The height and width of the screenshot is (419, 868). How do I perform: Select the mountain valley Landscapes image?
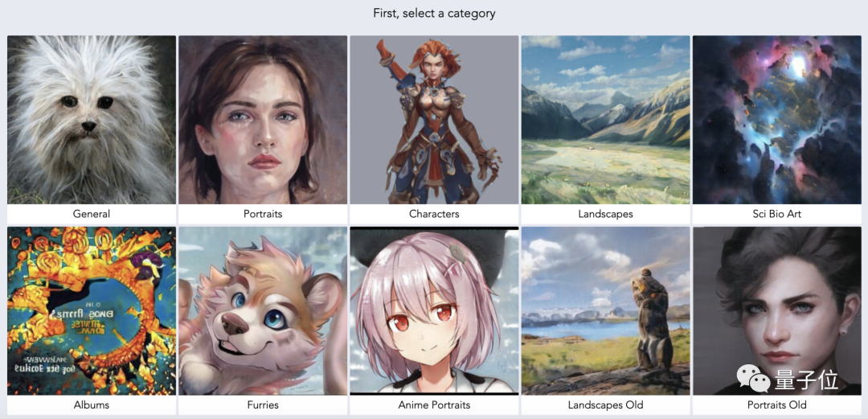click(606, 120)
